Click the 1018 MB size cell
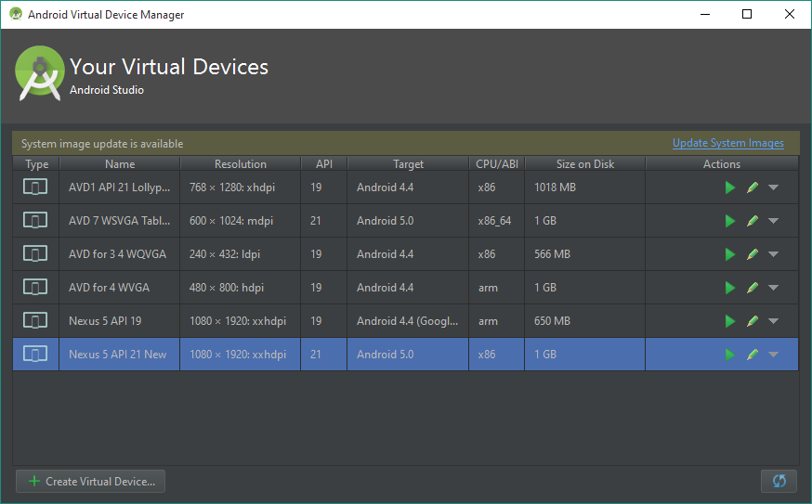Viewport: 812px width, 504px height. (585, 187)
